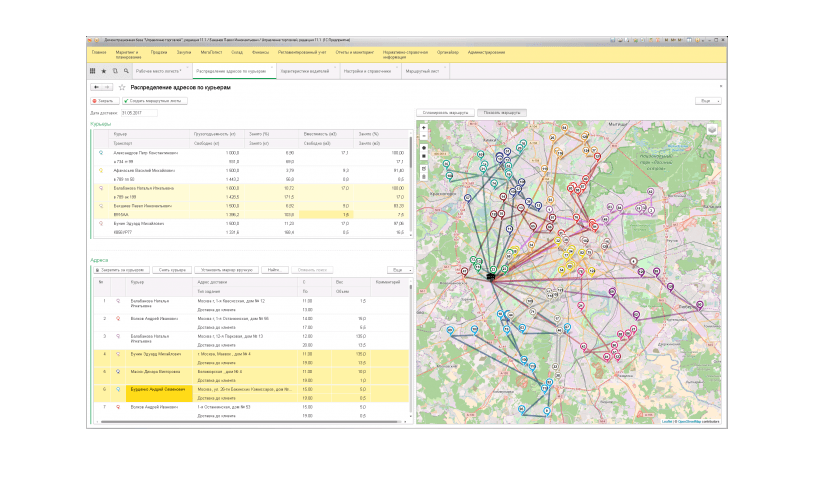
Task: Click yellow marker icon for Афанасьев row
Action: pos(101,170)
